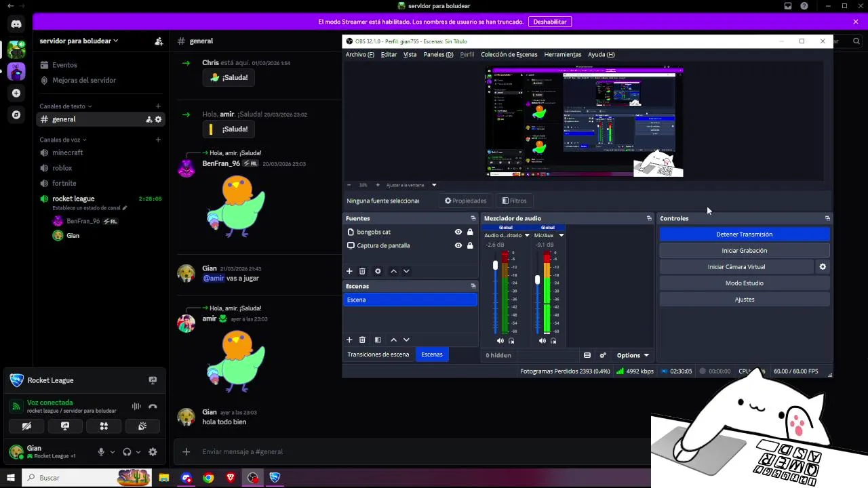
Task: Undock the Mezclador de audio panel
Action: (649, 218)
